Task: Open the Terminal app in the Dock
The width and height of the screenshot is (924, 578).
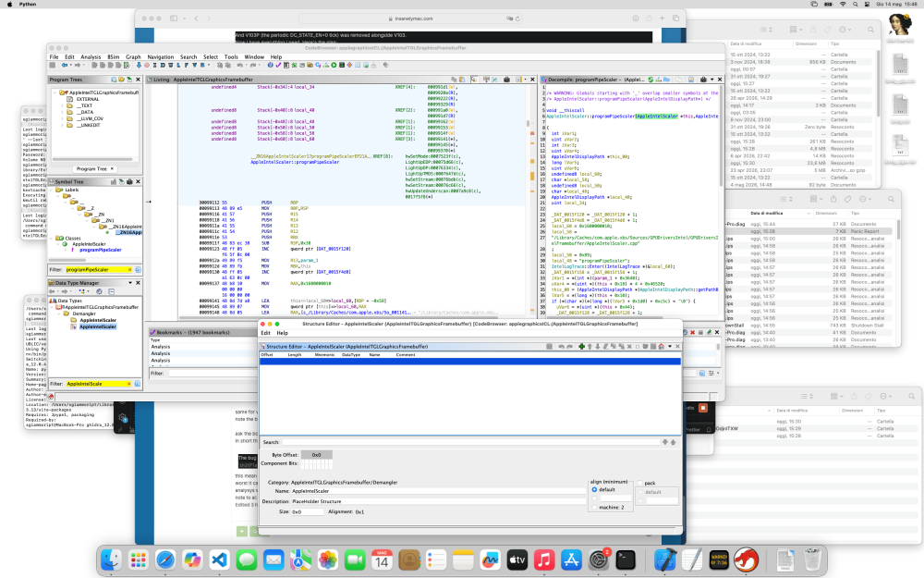Action: tap(626, 560)
